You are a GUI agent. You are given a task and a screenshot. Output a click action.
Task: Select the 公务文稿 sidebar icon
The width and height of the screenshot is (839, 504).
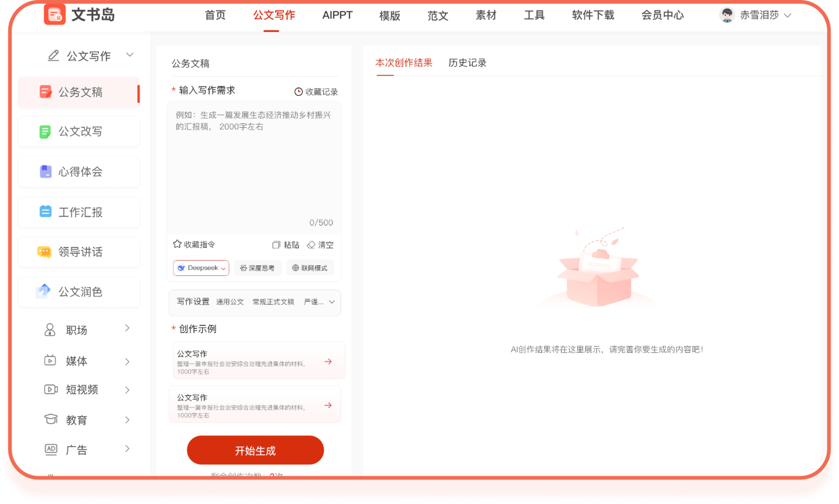click(45, 92)
